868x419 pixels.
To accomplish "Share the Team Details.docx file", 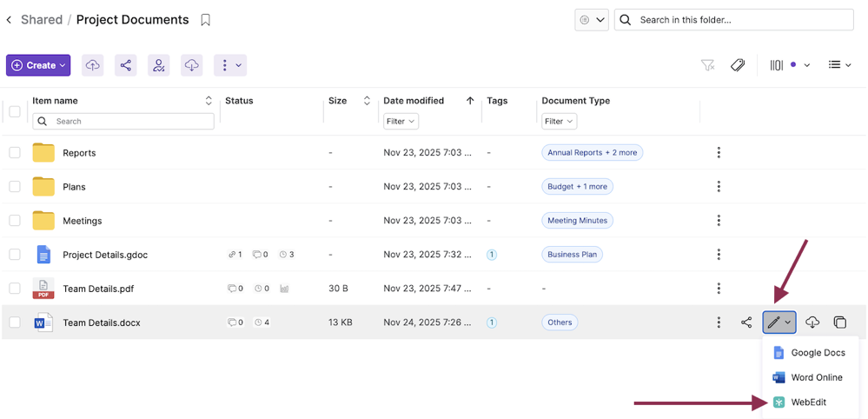I will (x=746, y=323).
